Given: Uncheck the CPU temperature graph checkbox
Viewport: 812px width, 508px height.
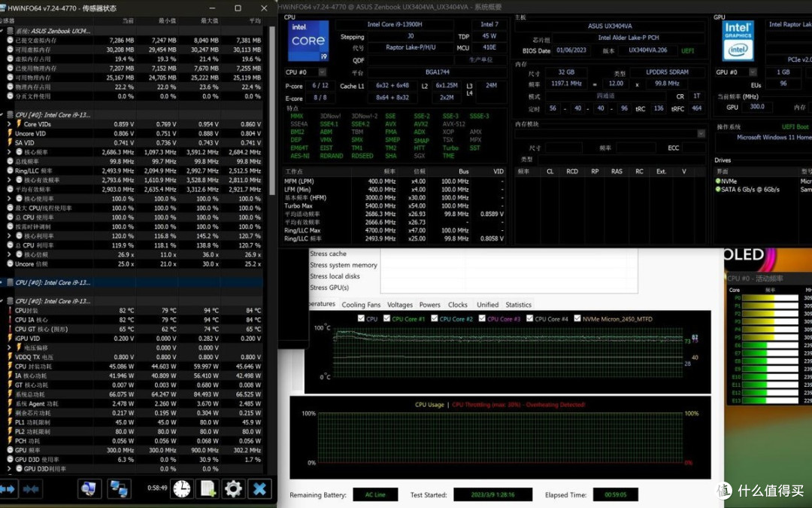Looking at the screenshot, I should 361,319.
